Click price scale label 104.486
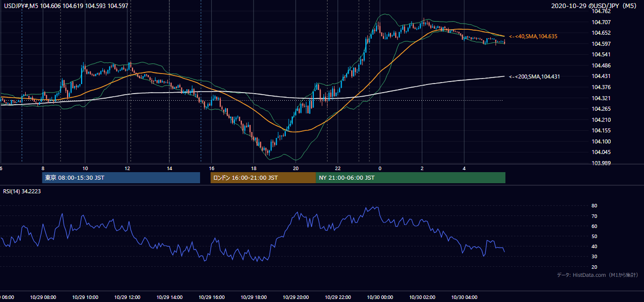Image resolution: width=644 pixels, height=302 pixels. (x=602, y=65)
